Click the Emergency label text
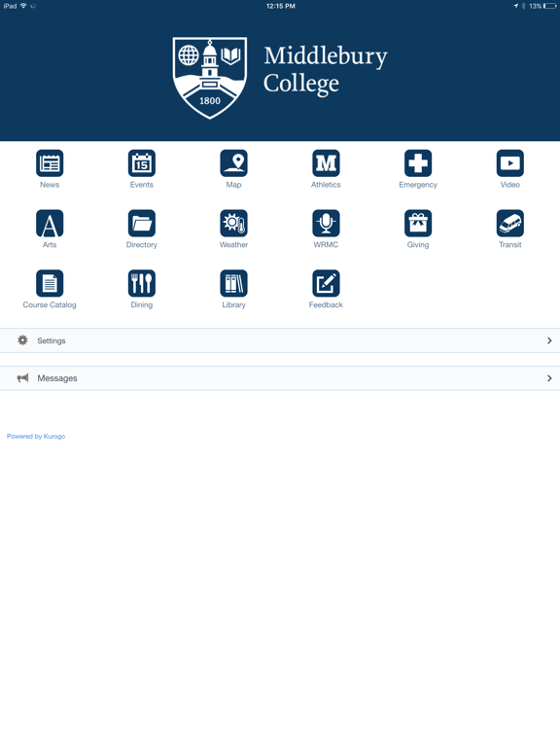This screenshot has height=747, width=560. click(x=418, y=185)
